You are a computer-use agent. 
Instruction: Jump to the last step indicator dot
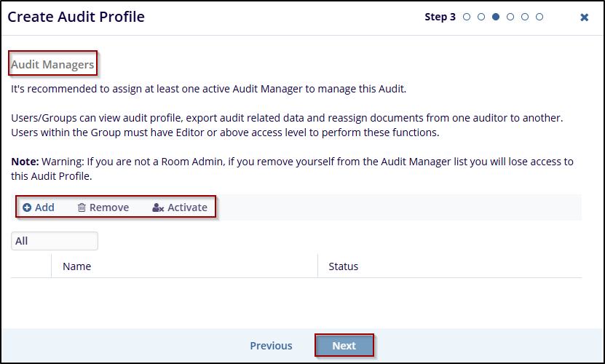(x=539, y=17)
